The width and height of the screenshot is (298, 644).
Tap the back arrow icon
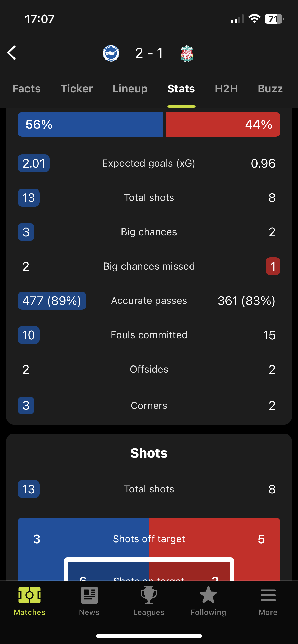pos(12,53)
